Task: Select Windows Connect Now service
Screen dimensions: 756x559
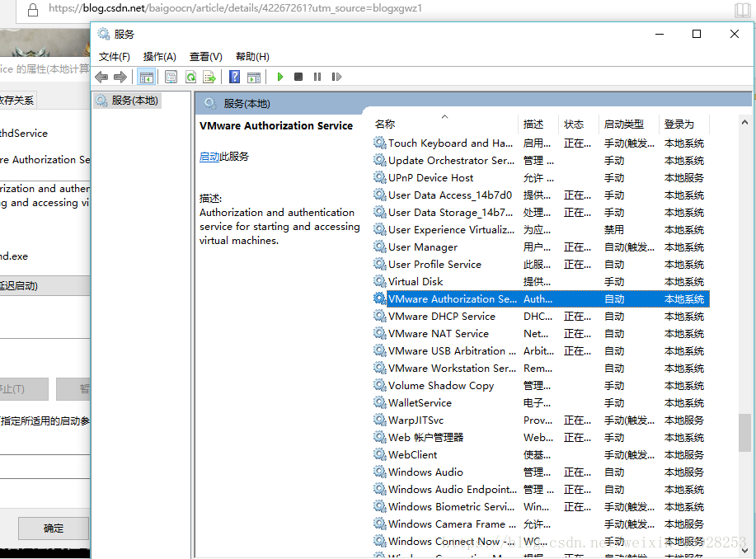Action: click(541, 543)
